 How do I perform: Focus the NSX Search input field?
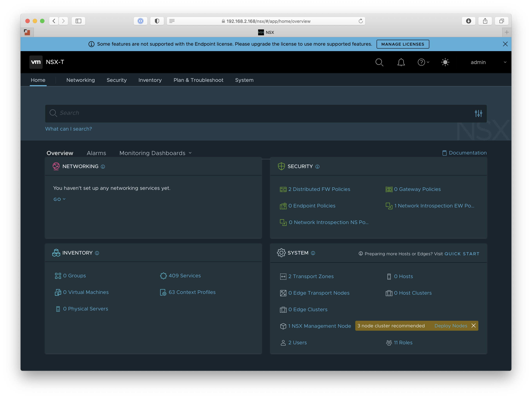(x=266, y=113)
